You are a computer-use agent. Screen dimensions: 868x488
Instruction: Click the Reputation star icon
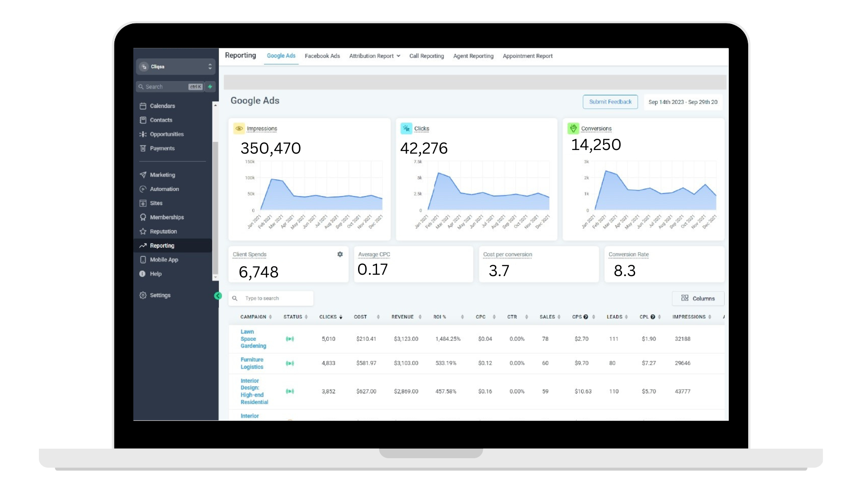[x=143, y=231]
